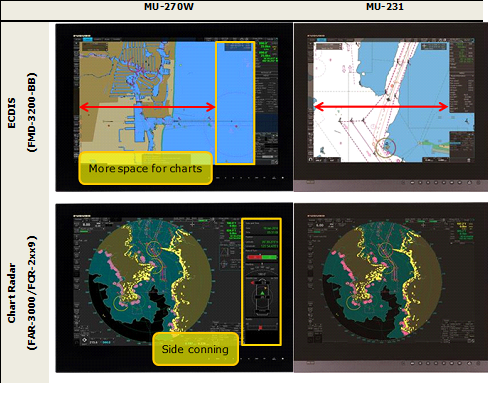Click the green position readout on the MU-270W ECDIS
Image resolution: width=489 pixels, height=405 pixels.
point(270,59)
